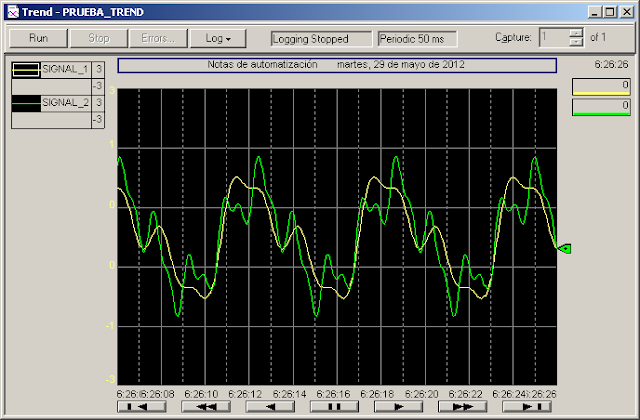Jump to the start of trend data
640x420 pixels.
click(142, 407)
